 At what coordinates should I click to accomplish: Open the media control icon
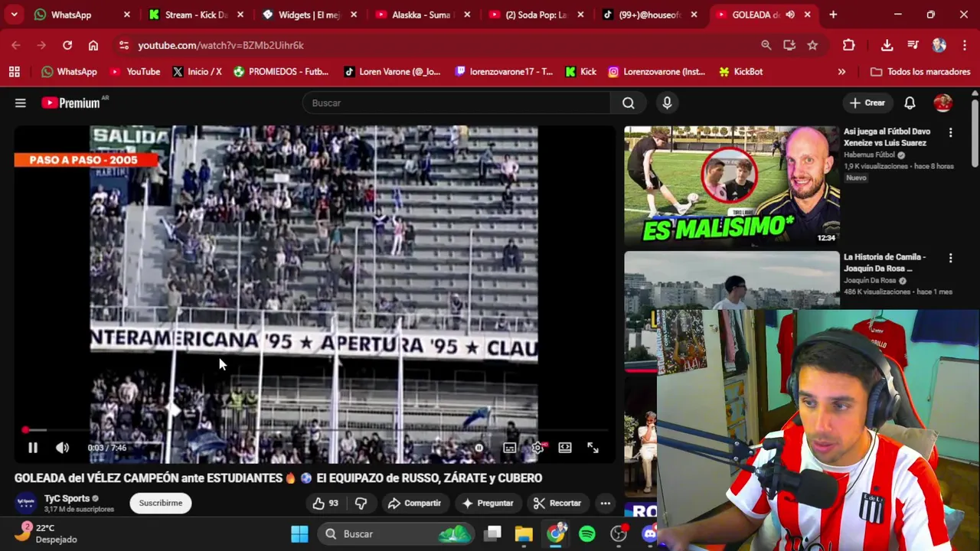tap(913, 45)
